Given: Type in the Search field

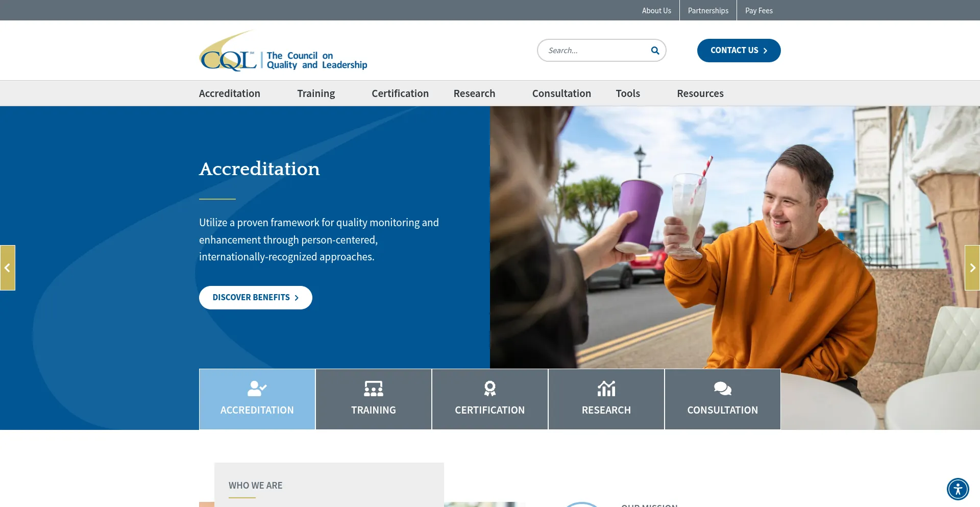Looking at the screenshot, I should point(595,51).
